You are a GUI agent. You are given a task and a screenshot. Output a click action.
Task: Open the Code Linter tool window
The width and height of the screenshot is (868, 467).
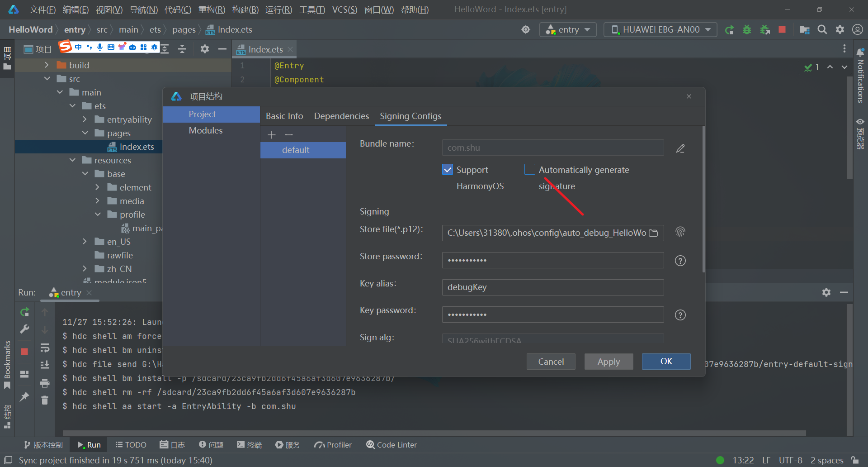click(392, 445)
